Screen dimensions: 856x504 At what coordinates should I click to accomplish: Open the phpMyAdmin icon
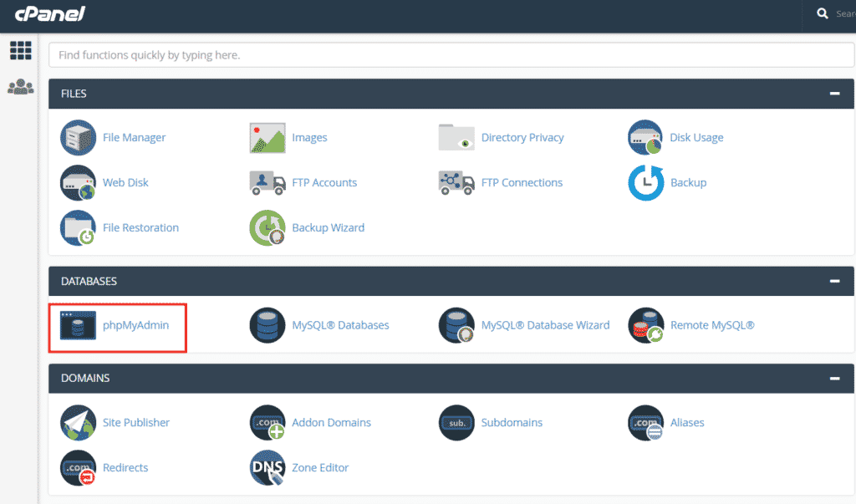coord(78,325)
